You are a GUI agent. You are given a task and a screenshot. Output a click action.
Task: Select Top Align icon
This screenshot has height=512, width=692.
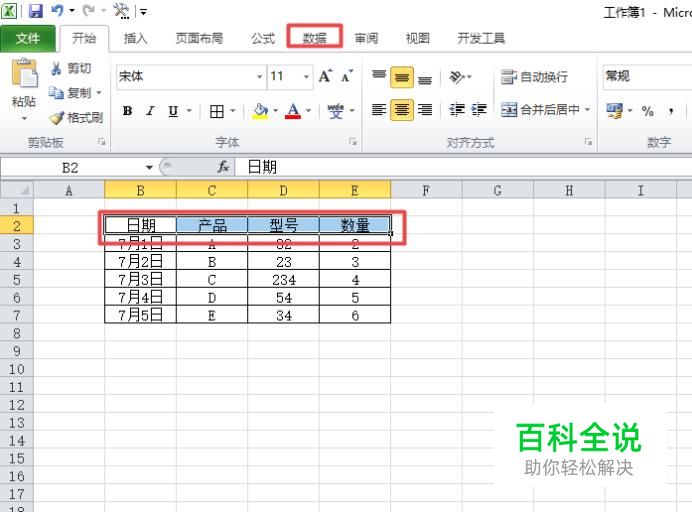click(379, 76)
